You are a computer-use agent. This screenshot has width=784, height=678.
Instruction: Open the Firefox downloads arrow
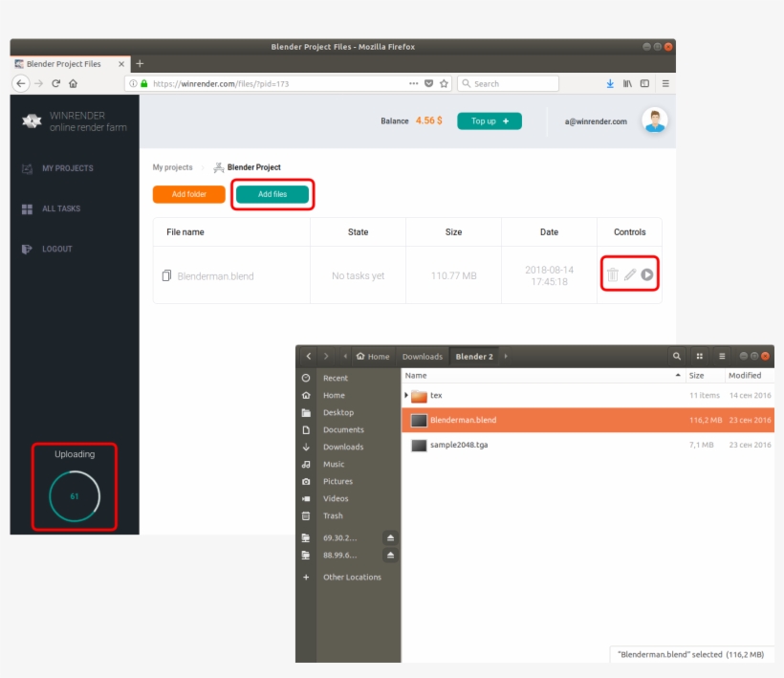point(610,83)
